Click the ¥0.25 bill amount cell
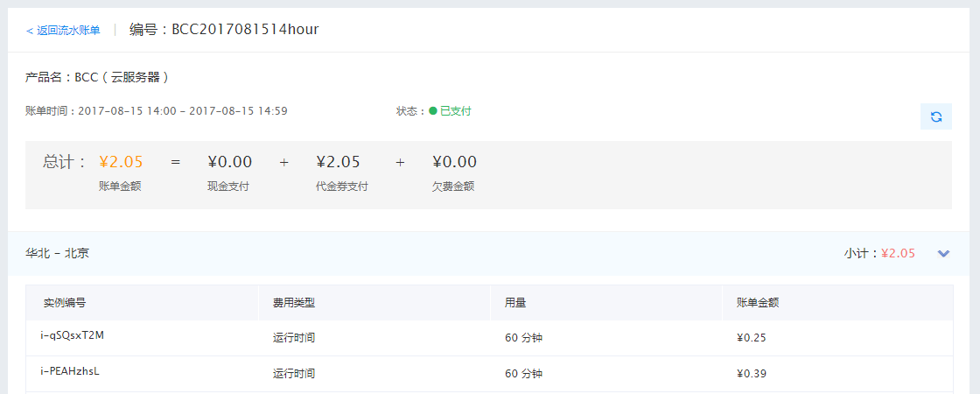This screenshot has width=980, height=394. (752, 338)
